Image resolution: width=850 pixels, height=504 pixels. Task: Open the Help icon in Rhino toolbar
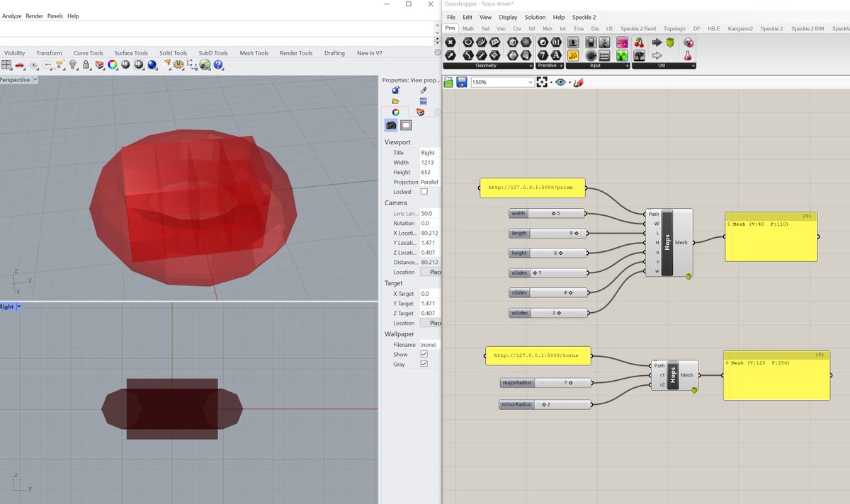click(218, 64)
